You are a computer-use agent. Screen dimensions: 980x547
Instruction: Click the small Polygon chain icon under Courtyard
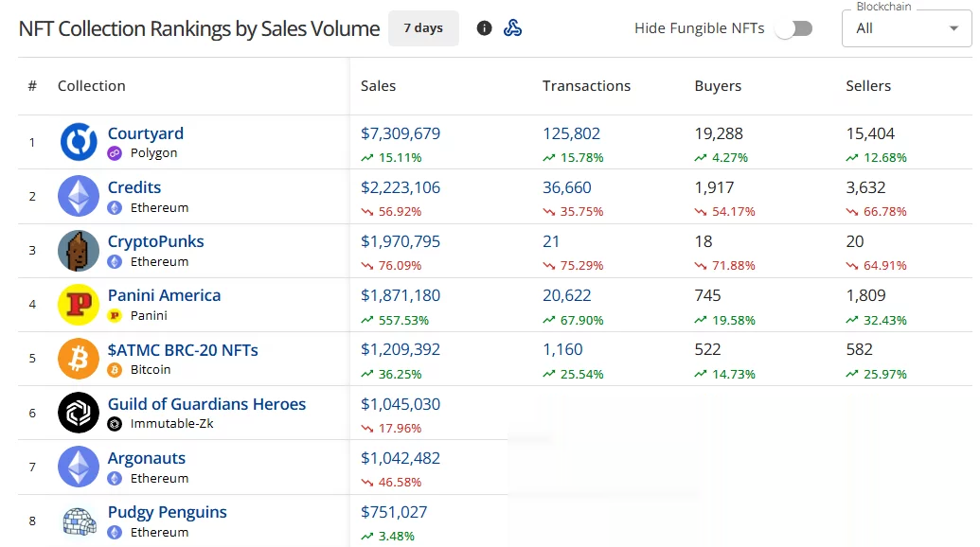[115, 153]
